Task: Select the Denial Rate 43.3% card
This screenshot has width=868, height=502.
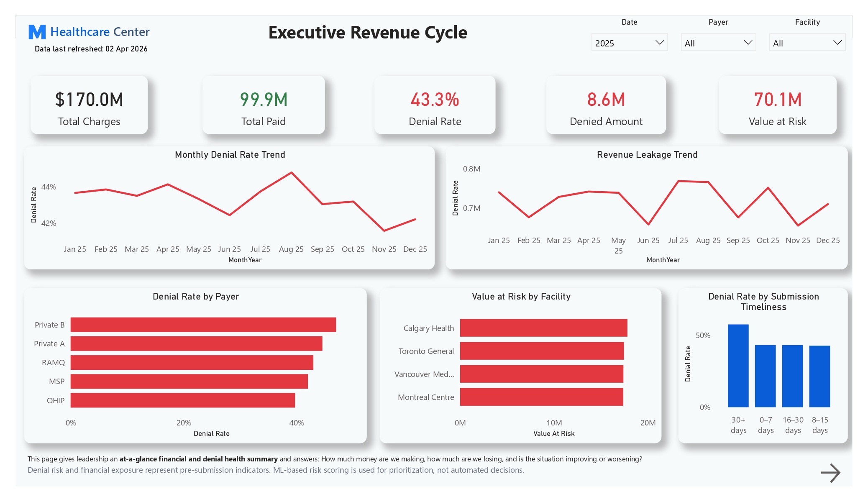Action: tap(435, 105)
